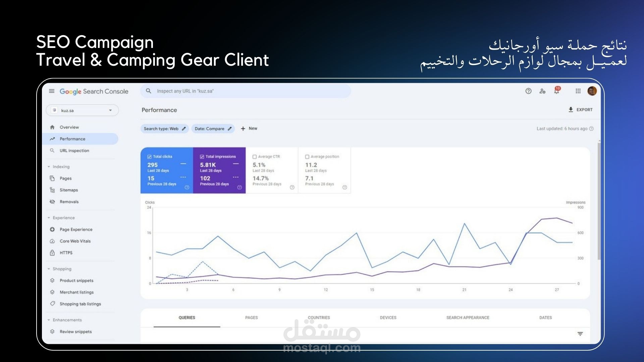Open Core Web Vitals report link

coord(75,241)
